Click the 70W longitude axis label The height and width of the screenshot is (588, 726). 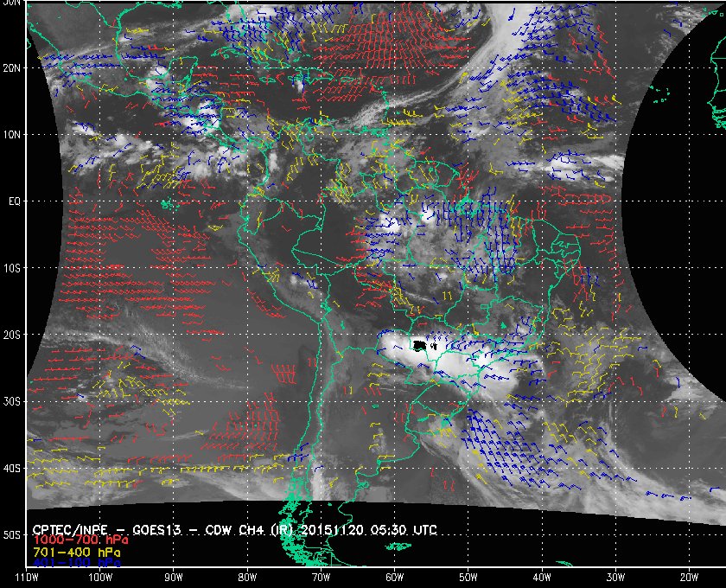[321, 577]
